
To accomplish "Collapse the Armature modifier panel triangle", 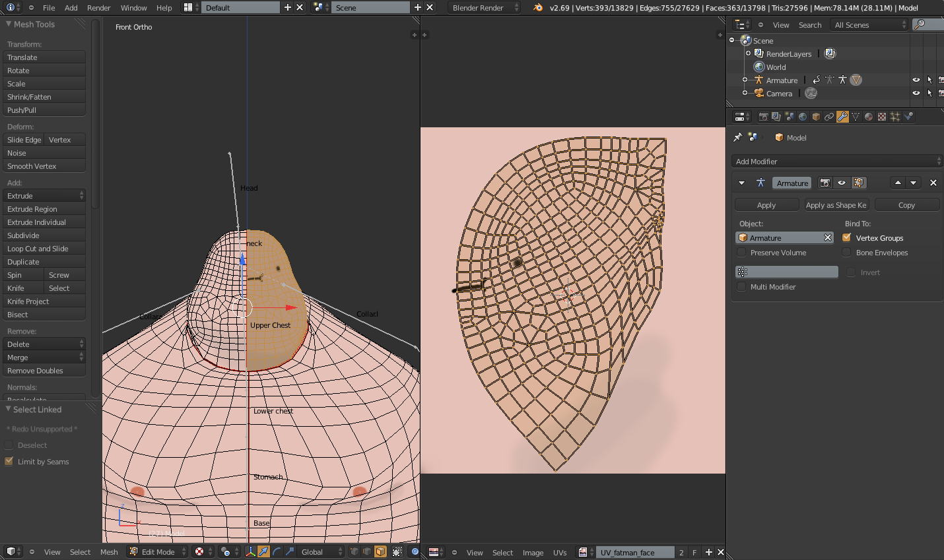I will pos(741,183).
